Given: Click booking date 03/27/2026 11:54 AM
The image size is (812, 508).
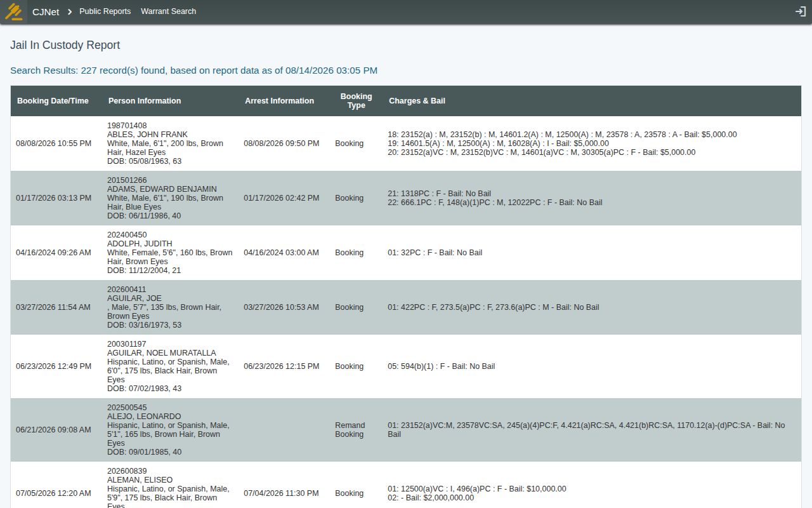Looking at the screenshot, I should pyautogui.click(x=53, y=307).
